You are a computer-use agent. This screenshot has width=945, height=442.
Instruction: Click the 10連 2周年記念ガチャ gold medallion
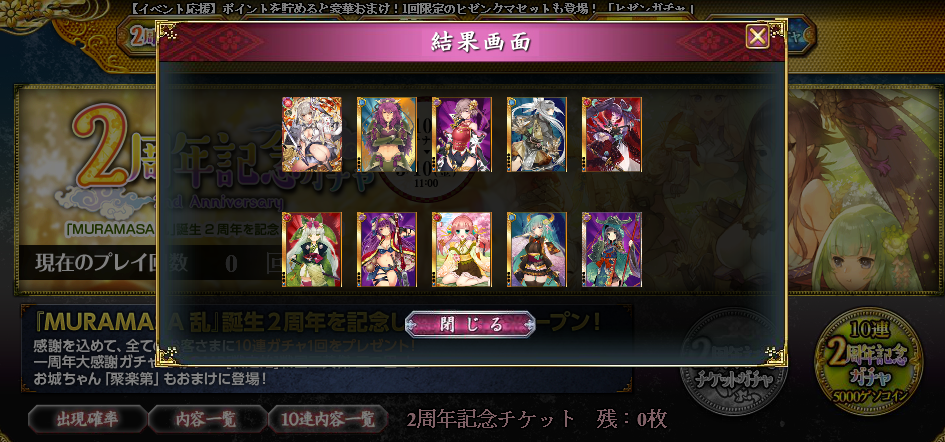coord(868,361)
